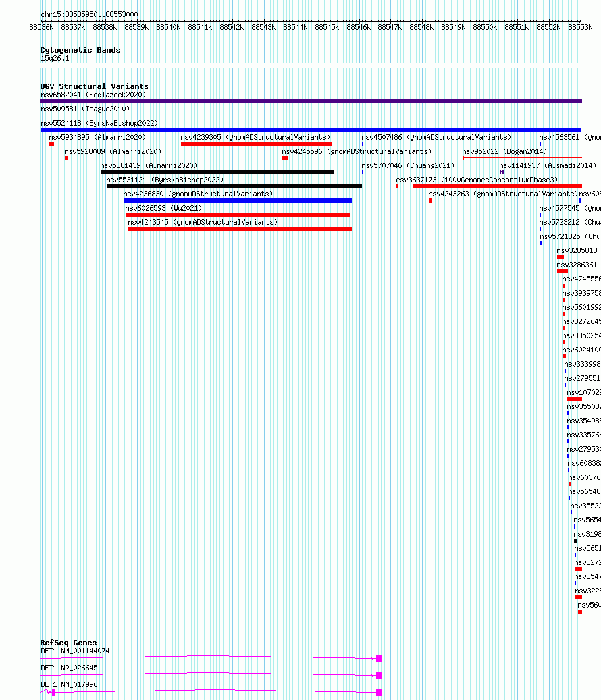Viewport: 601px width, 700px height.
Task: Click the red nsv4243545 gnomAD variant bar
Action: tap(240, 229)
